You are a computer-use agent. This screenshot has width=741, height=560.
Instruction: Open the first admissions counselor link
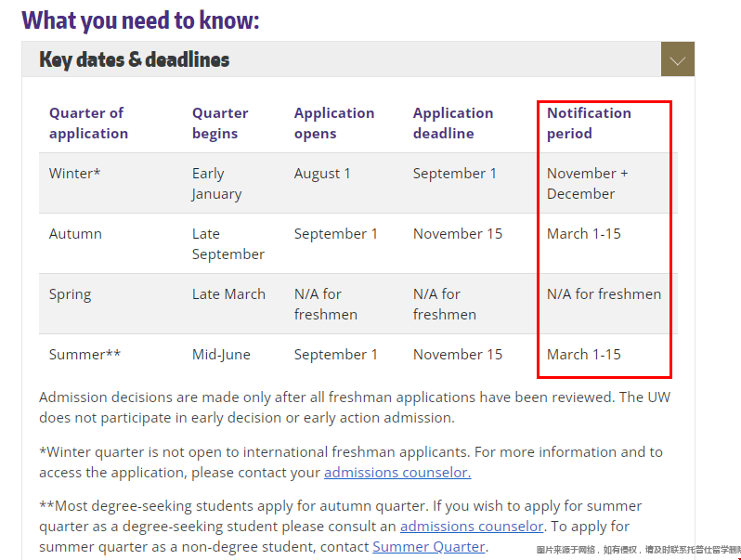397,472
